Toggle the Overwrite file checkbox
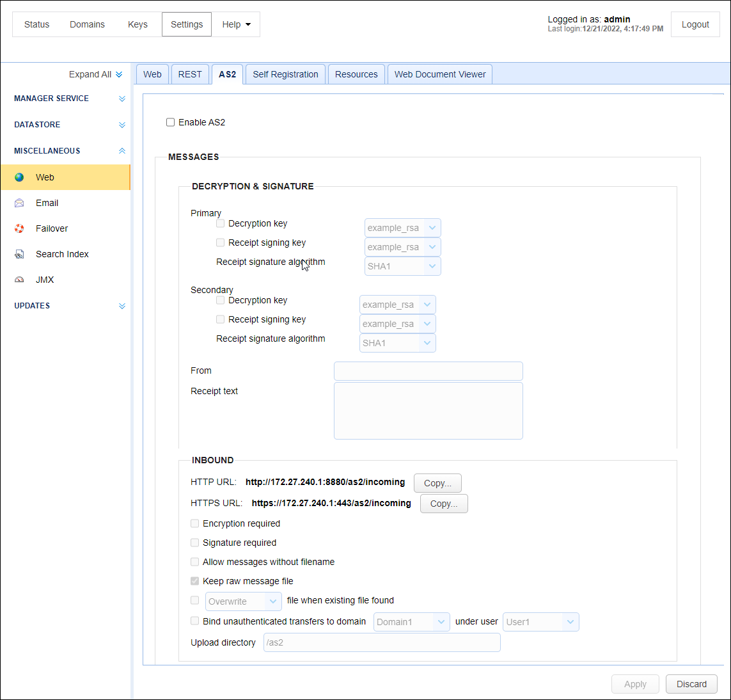This screenshot has height=700, width=731. point(195,600)
